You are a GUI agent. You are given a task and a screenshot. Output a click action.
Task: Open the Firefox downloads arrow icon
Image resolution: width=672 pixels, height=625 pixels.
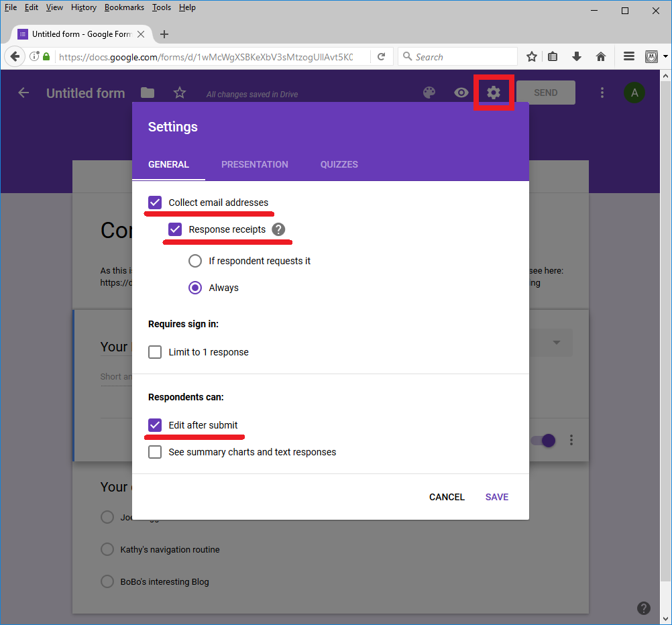[x=577, y=57]
